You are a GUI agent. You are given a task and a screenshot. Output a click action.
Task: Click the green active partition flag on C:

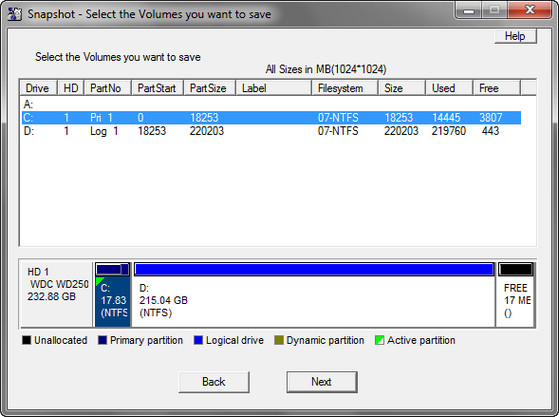click(x=99, y=281)
